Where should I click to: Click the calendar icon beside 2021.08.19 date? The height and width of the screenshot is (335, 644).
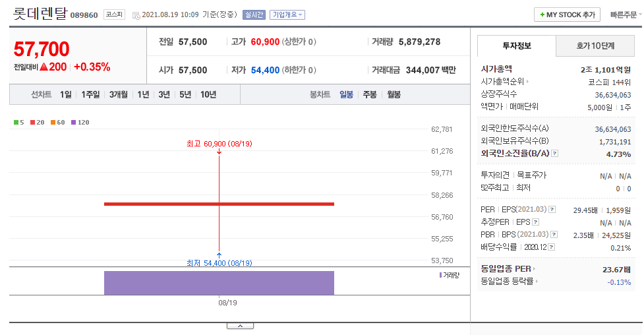point(136,16)
